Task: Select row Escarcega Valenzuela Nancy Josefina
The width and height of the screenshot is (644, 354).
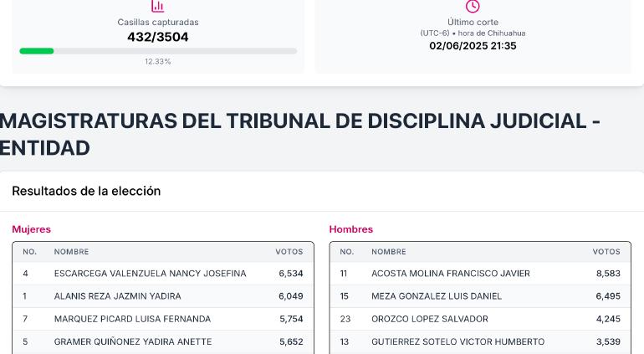Action: 163,274
